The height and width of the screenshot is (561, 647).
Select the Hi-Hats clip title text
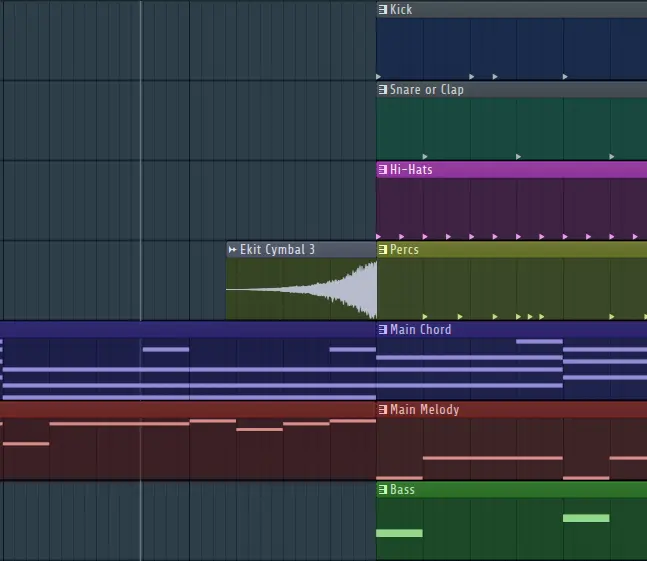411,170
